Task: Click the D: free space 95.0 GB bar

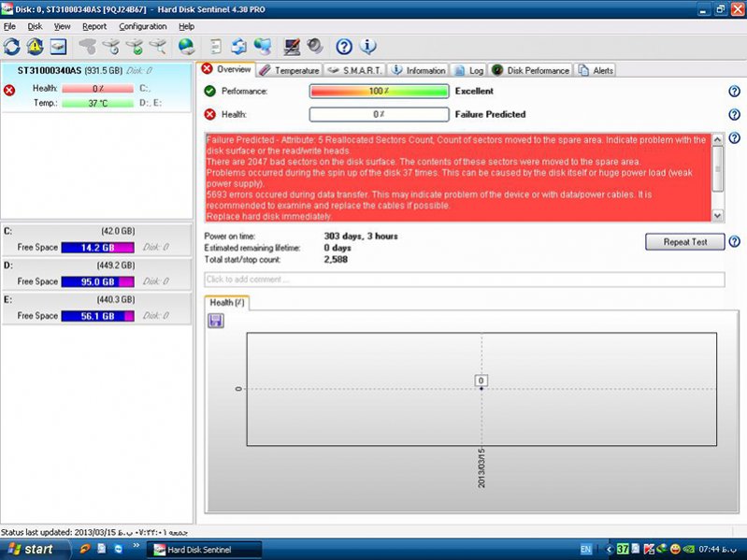Action: coord(97,281)
